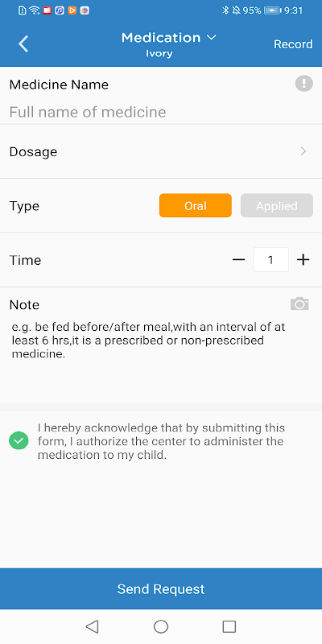Open Android recent apps square
Viewport: 322px width, 644px height.
(229, 626)
